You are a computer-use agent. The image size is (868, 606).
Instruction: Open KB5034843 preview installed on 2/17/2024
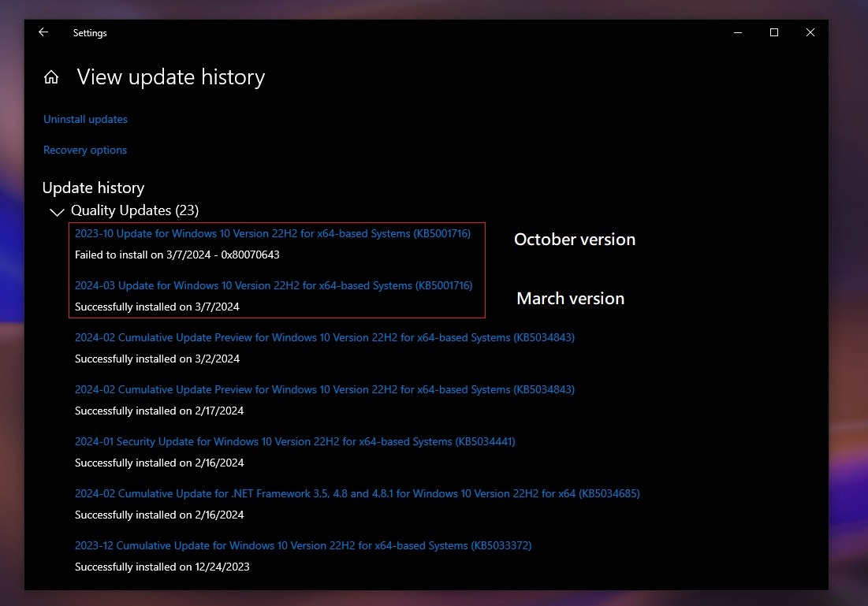coord(324,389)
